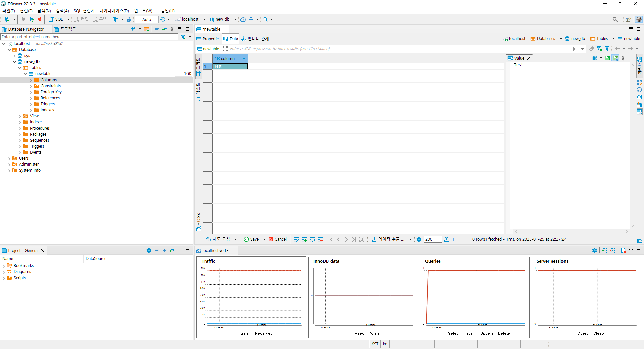Click the magnifier search icon in main toolbar
Viewport: 644px width, 349px height.
(x=266, y=19)
